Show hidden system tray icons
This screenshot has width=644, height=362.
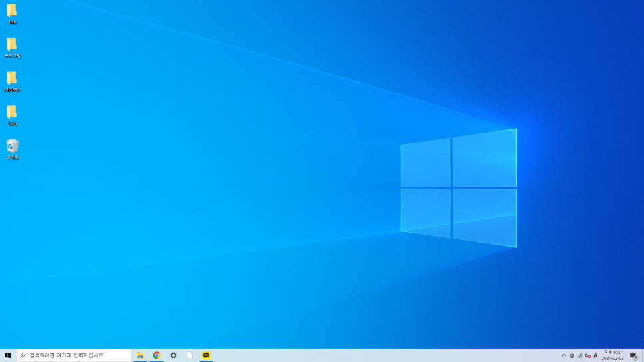click(563, 355)
